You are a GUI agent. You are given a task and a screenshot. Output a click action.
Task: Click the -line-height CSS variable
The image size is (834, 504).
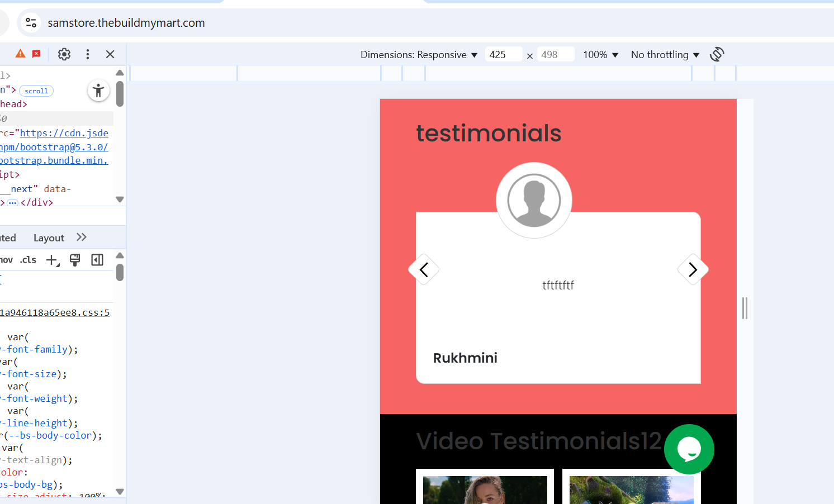[x=34, y=424]
